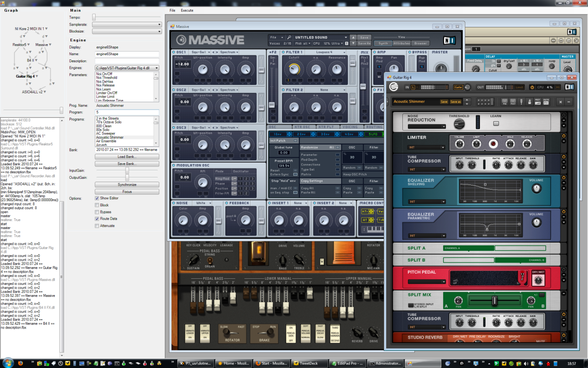Show the PRE tapedeck in Guitar Rig
588x368 pixels.
pyautogui.click(x=504, y=101)
